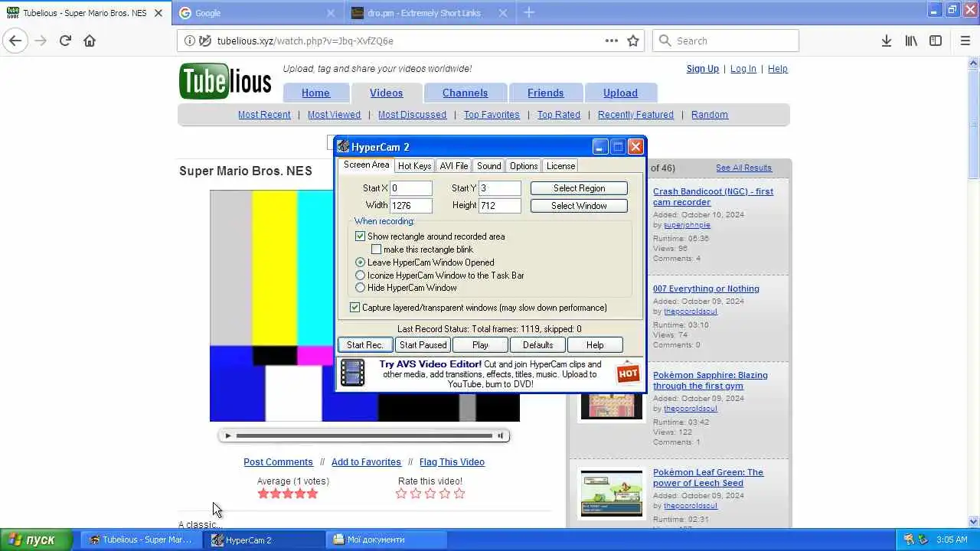The height and width of the screenshot is (551, 980).
Task: Switch to the Hot Keys tab
Action: pos(414,166)
